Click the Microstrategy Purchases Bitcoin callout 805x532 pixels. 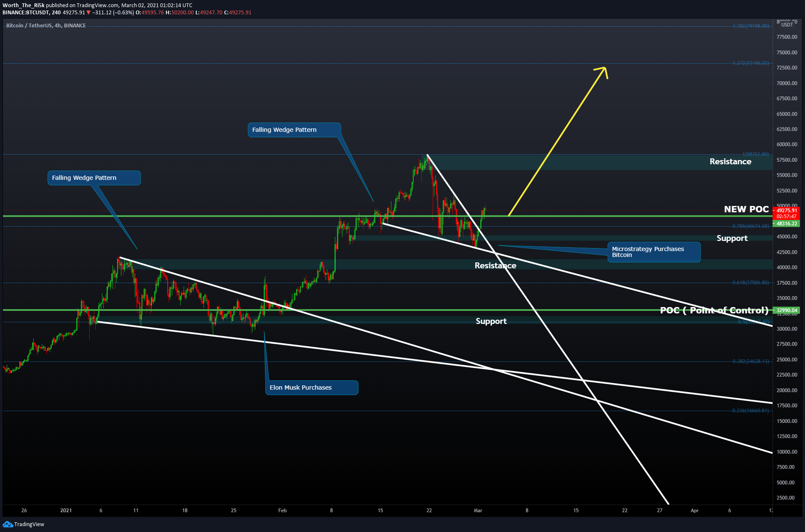pyautogui.click(x=654, y=252)
